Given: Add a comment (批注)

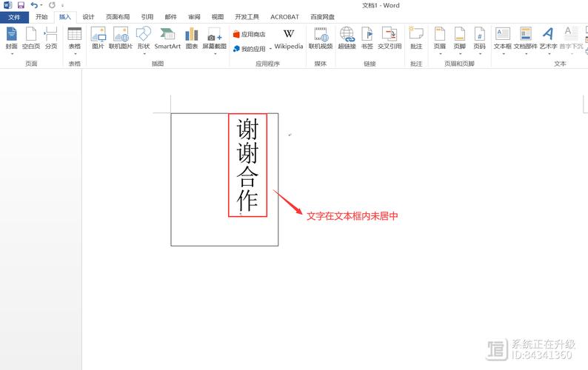Looking at the screenshot, I should pyautogui.click(x=416, y=38).
